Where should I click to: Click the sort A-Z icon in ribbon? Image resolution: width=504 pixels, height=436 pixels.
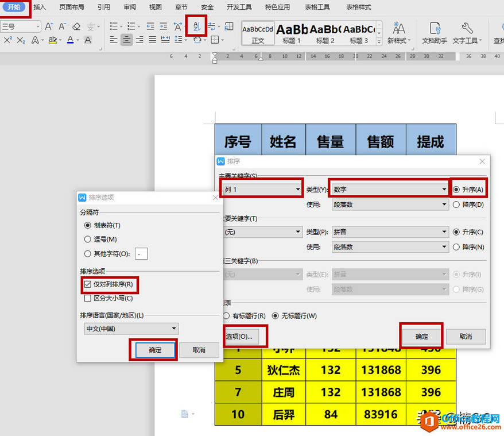196,26
